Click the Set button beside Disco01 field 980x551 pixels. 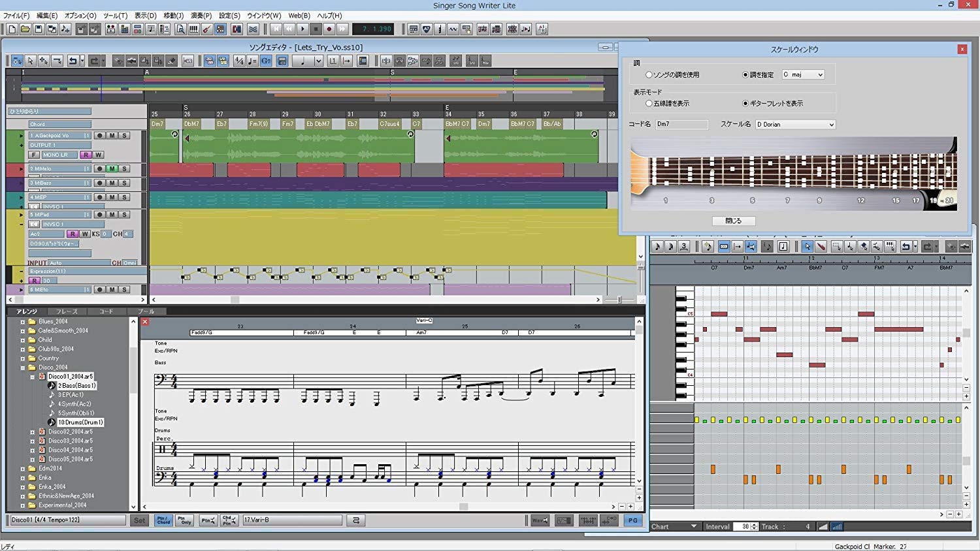139,520
